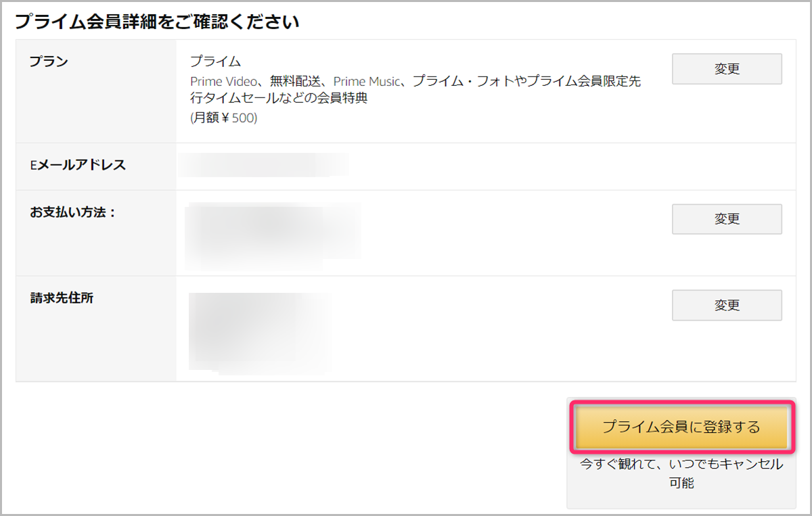Click the Prime Video text in plan description
This screenshot has width=812, height=516.
[223, 81]
